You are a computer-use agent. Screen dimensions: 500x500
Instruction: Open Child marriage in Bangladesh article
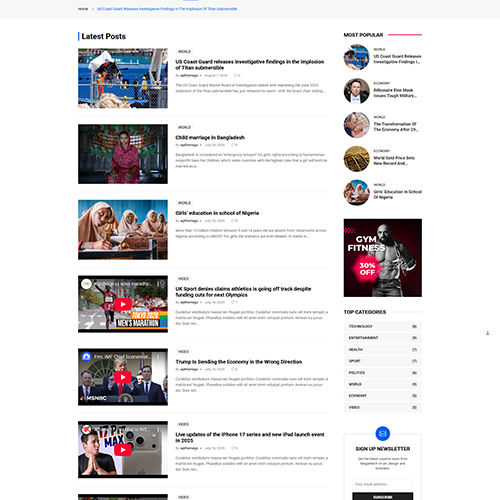click(210, 138)
